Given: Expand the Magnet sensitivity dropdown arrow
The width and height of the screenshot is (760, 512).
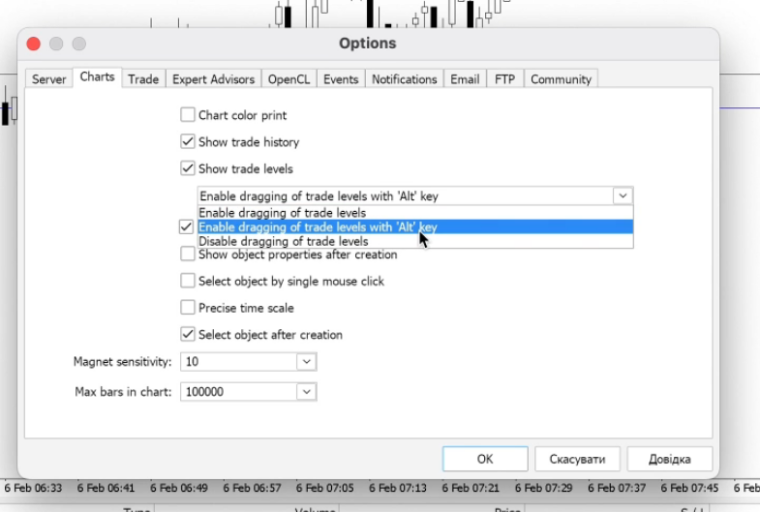Looking at the screenshot, I should coord(306,362).
